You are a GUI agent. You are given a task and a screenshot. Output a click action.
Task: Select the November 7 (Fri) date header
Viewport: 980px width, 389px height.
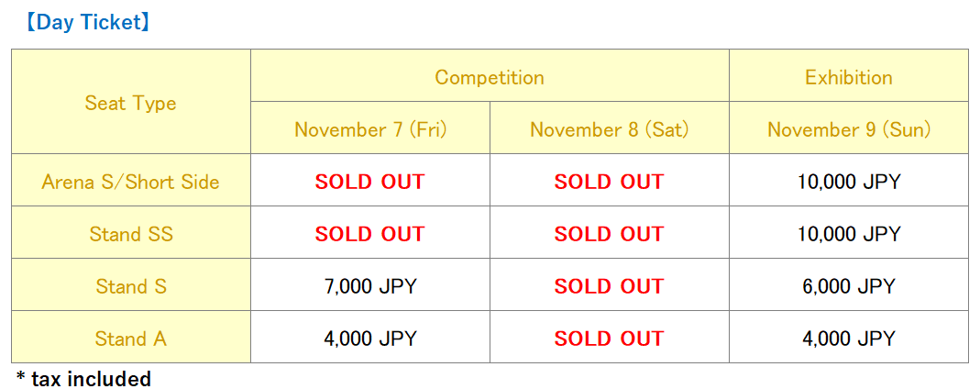click(370, 129)
